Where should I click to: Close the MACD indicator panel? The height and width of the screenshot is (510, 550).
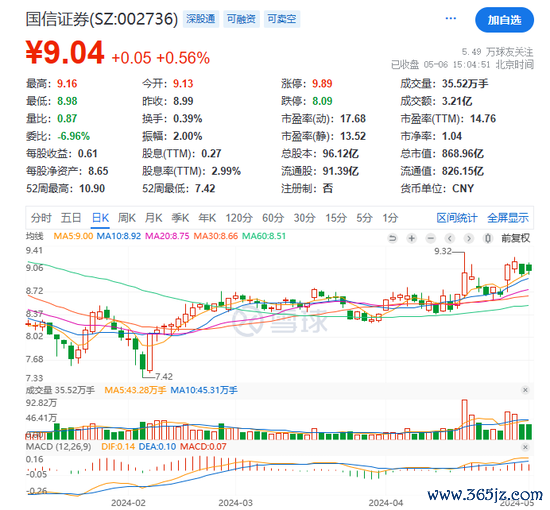click(x=525, y=447)
